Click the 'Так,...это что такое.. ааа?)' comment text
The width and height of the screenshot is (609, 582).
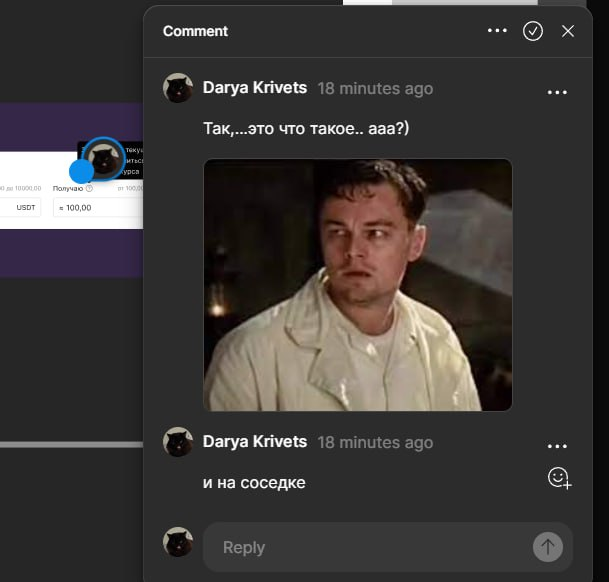(x=306, y=128)
